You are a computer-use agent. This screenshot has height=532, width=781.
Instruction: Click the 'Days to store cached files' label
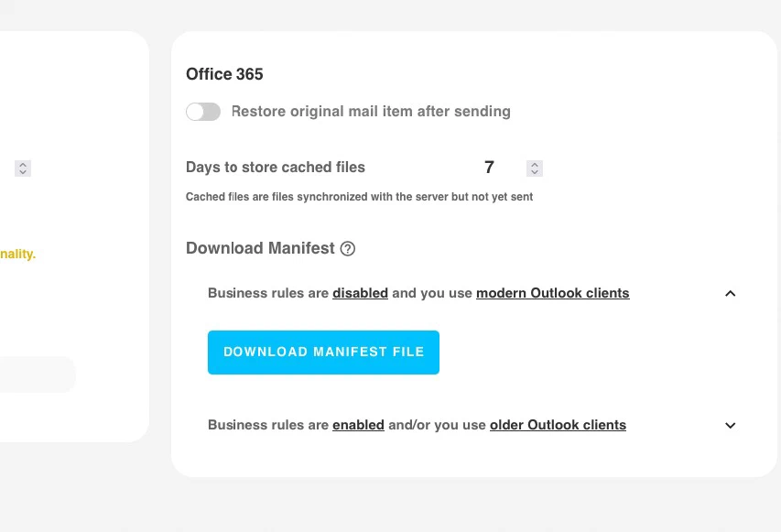[x=276, y=168]
